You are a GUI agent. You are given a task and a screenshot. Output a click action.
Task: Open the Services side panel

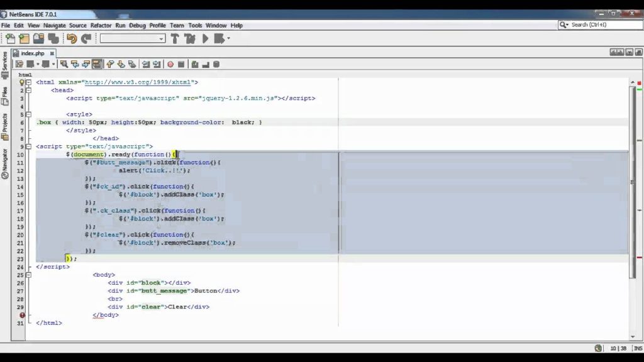pos(5,65)
